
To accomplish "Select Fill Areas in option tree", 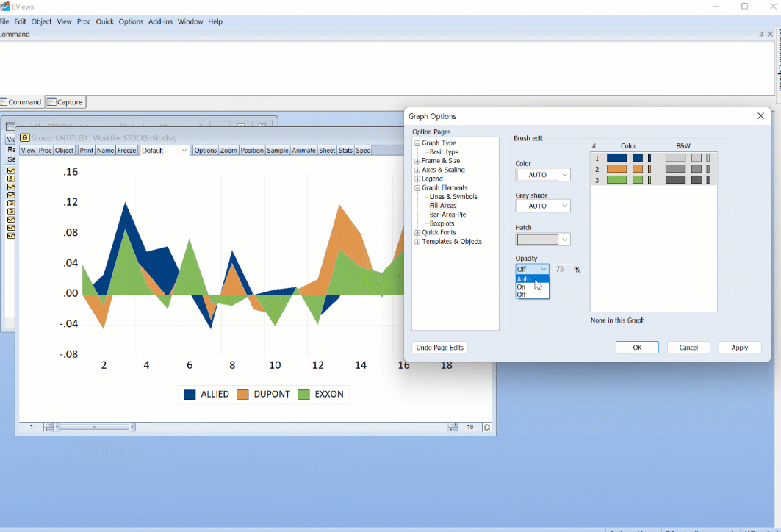I will point(443,206).
